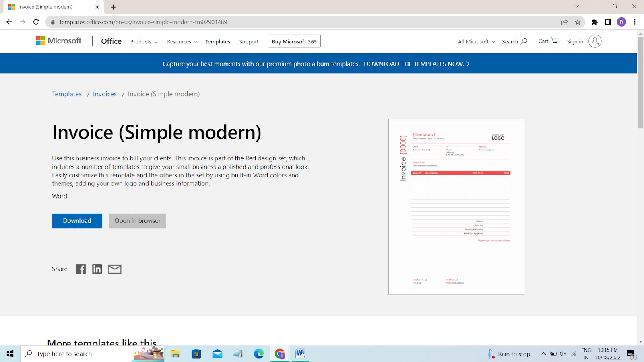Click the scrollbar down arrow
Viewport: 644px width, 362px height.
(x=640, y=342)
